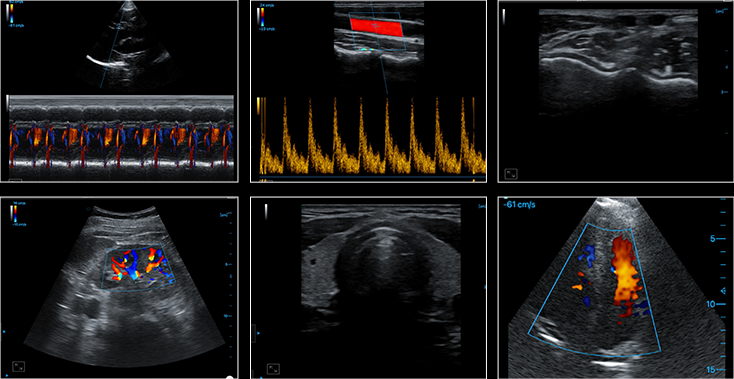Click blue triangle marker left of kidney image
This screenshot has height=379, width=734.
pos(5,331)
